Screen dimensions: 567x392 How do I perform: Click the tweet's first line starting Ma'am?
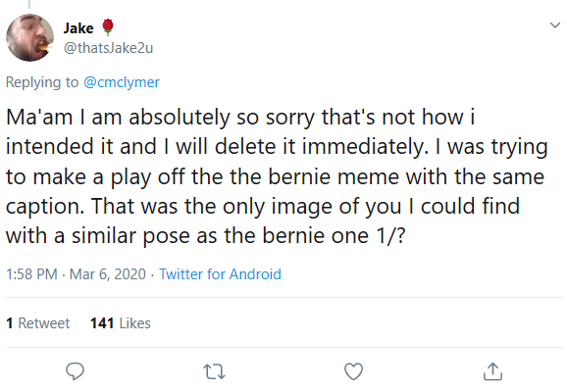point(240,118)
